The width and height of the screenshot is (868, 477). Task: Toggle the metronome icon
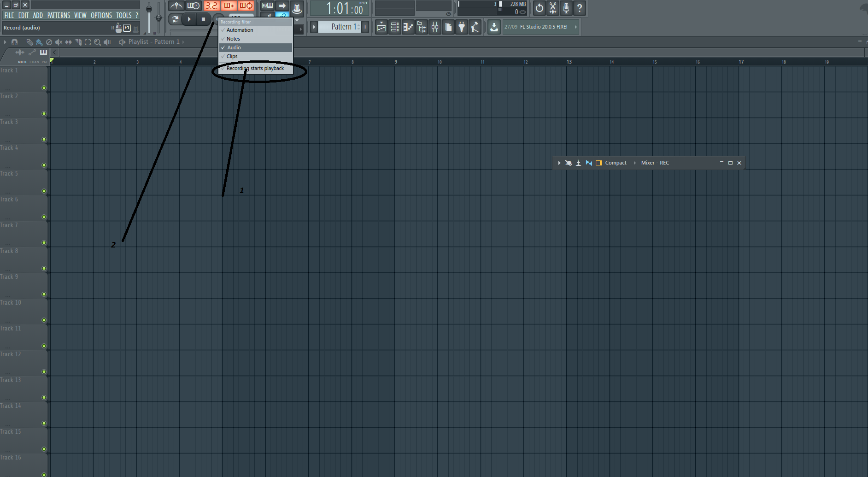(x=176, y=6)
